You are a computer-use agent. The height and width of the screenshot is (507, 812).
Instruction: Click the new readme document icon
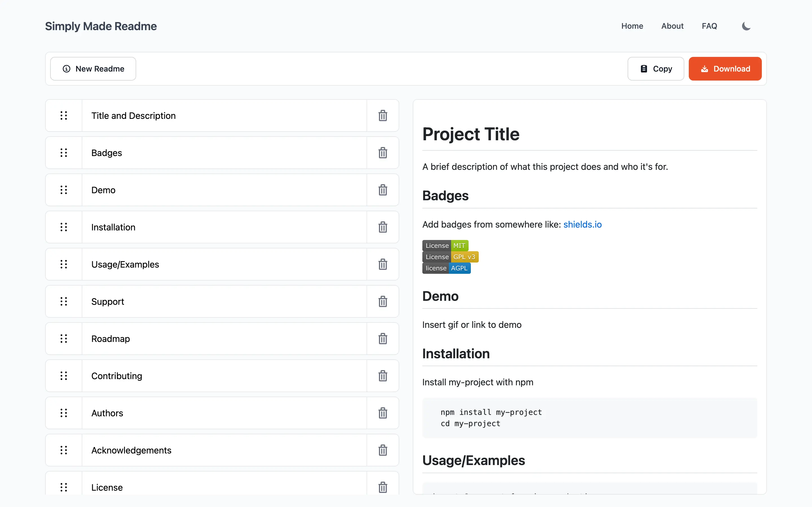click(66, 68)
